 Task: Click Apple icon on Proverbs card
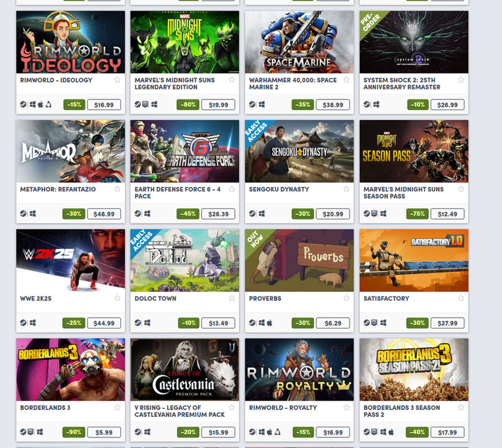(270, 322)
